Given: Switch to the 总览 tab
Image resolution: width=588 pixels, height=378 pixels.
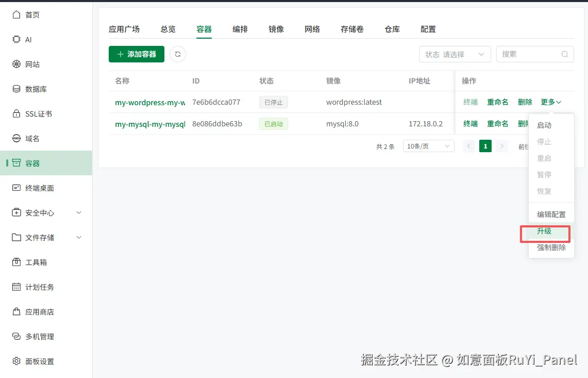Looking at the screenshot, I should [168, 29].
